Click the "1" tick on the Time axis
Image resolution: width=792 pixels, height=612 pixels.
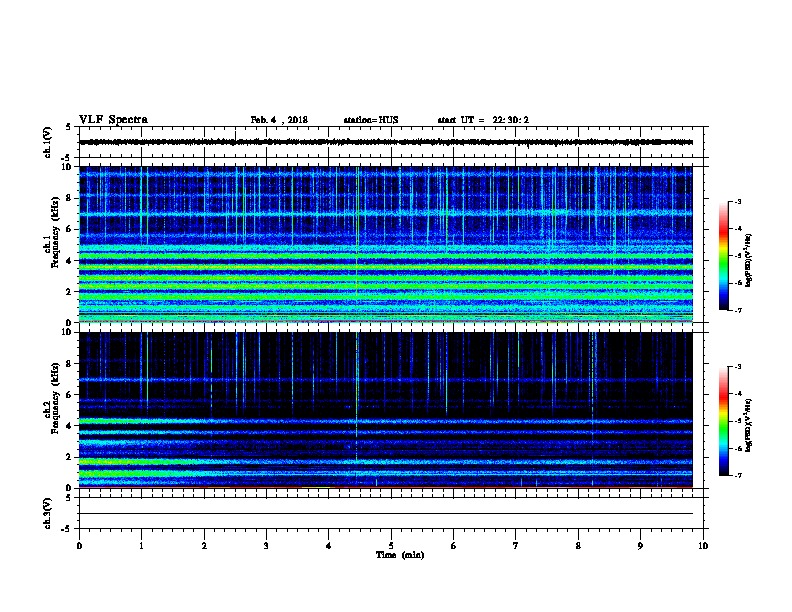coord(141,546)
